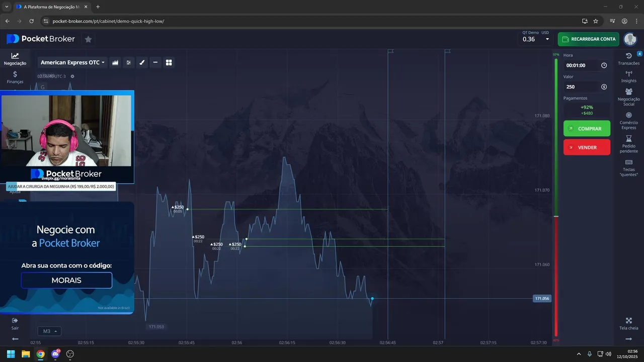Expand American Express OTC asset dropdown
Screen dimensions: 644x362
(72, 62)
